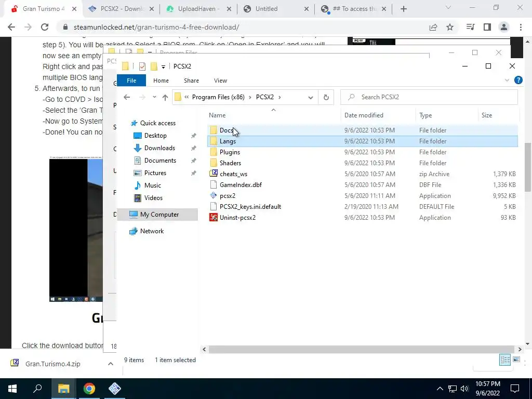Open Explorer Help question mark icon
Screen dimensions: 532x399
(x=518, y=80)
